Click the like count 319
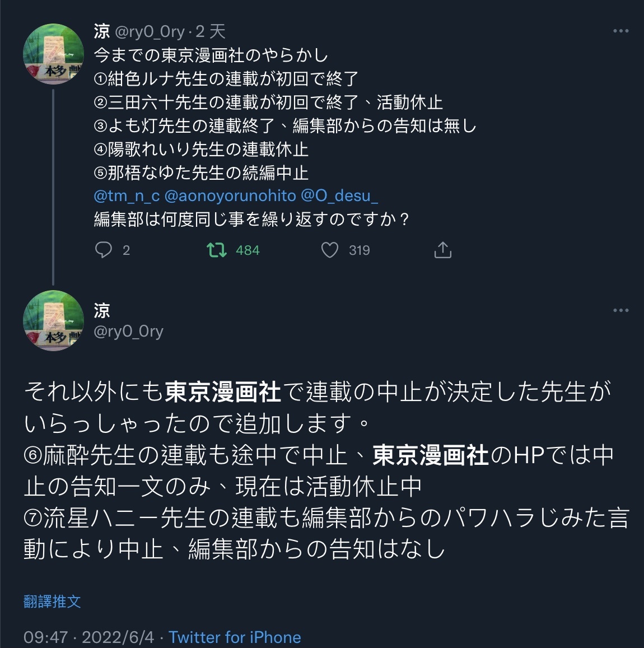Viewport: 644px width, 648px height. [360, 250]
